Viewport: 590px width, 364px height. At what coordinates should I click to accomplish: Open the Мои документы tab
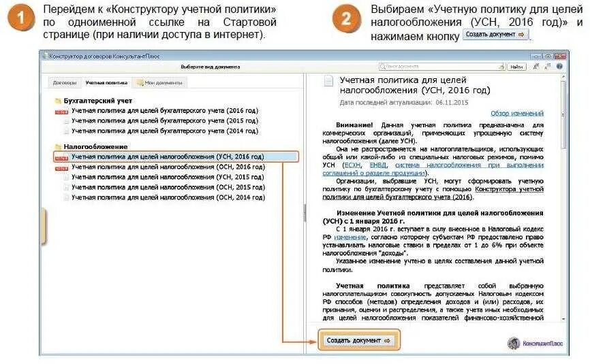[x=160, y=82]
